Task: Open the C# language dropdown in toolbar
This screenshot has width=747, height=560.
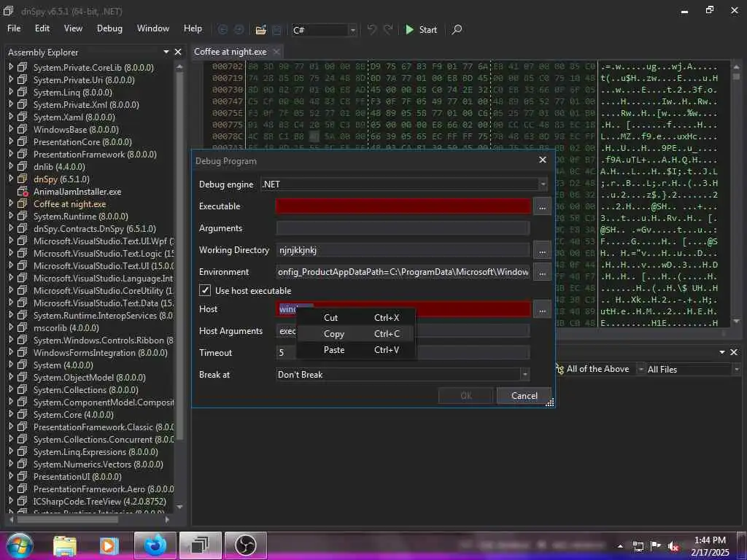Action: tap(352, 30)
